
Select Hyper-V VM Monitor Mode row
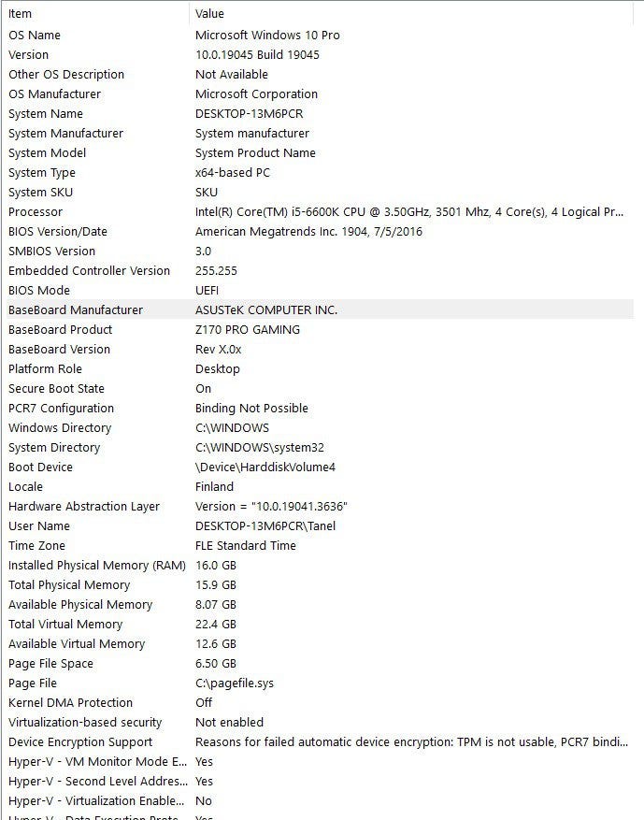pos(320,761)
